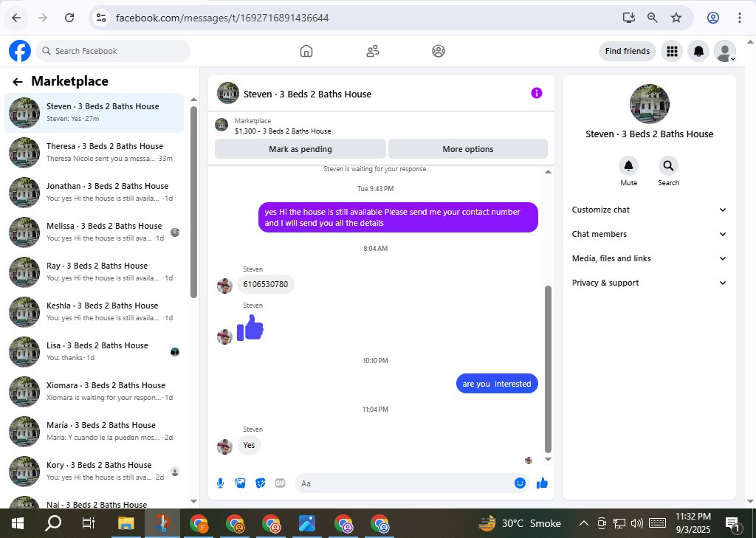This screenshot has height=538, width=756.
Task: Open Xiomara conversation in the list
Action: [94, 391]
